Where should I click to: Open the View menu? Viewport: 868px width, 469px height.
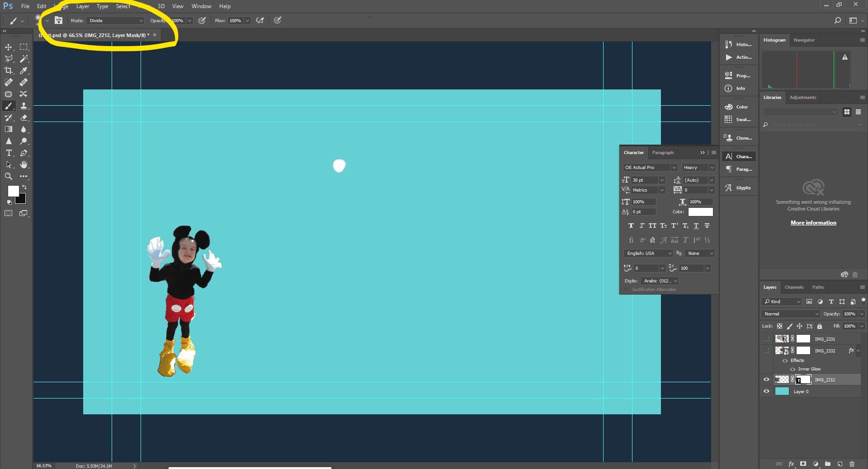(178, 6)
